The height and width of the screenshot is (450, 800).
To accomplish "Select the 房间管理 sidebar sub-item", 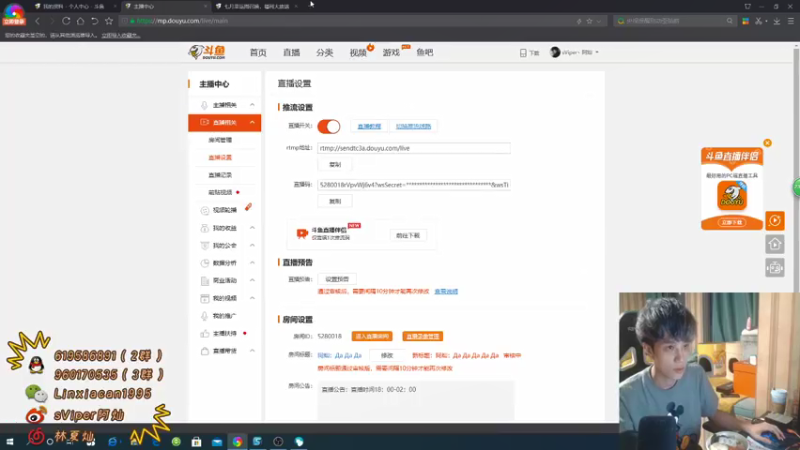I will point(220,140).
